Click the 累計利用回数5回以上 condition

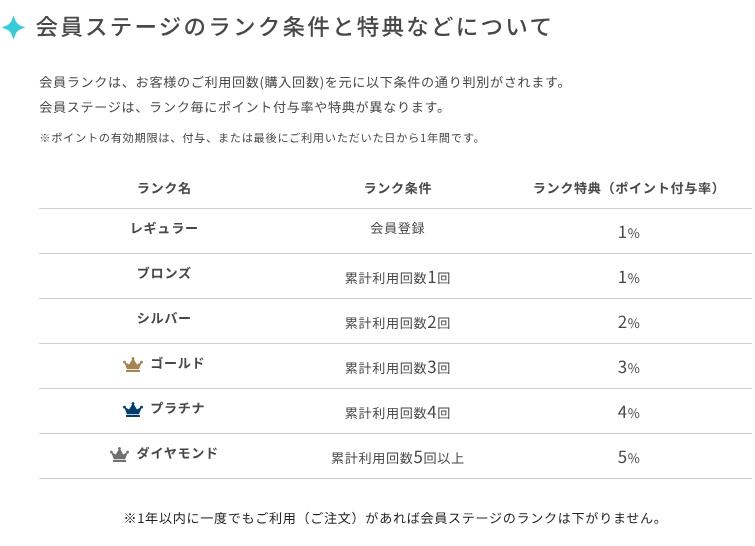(397, 457)
